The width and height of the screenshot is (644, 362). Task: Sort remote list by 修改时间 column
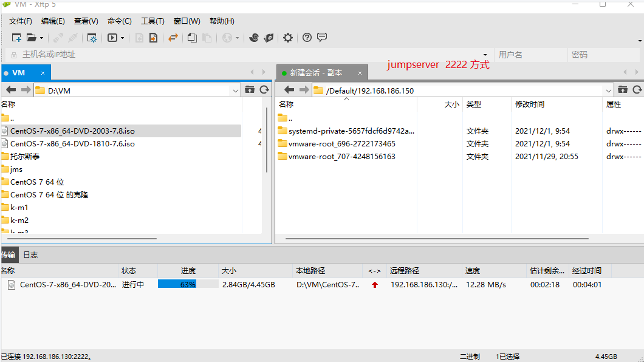pyautogui.click(x=557, y=104)
